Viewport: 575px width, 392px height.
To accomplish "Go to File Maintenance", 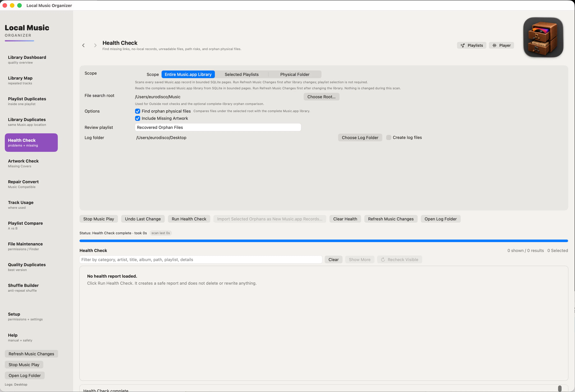I will pos(31,246).
